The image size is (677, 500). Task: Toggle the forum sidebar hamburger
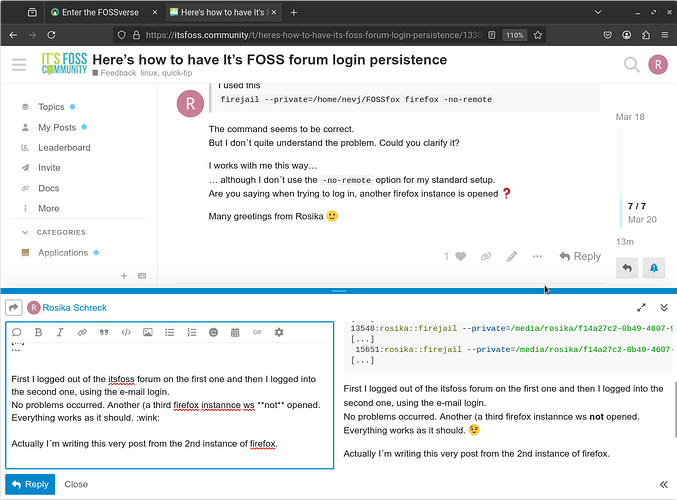(19, 64)
